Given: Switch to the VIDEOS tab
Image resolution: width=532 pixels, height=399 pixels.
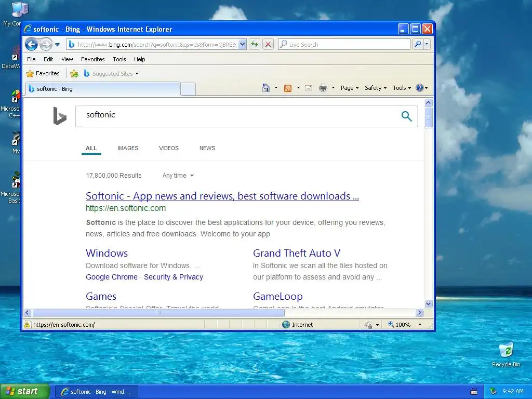Looking at the screenshot, I should point(169,148).
